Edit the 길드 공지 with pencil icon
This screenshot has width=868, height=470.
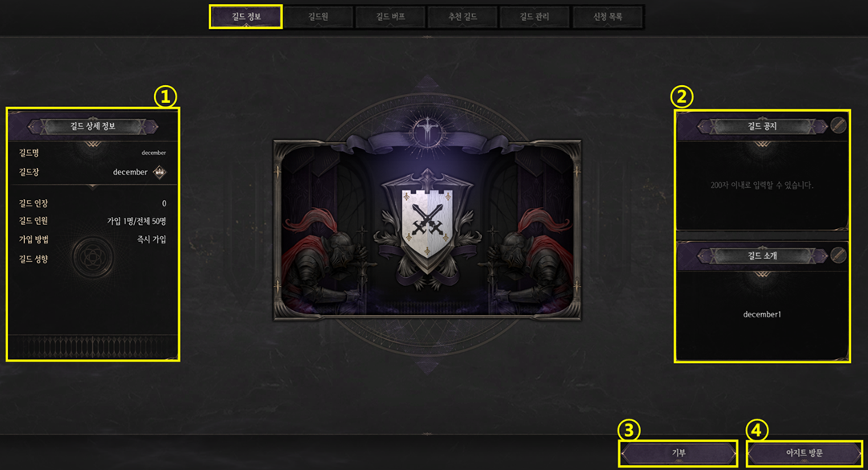(838, 125)
